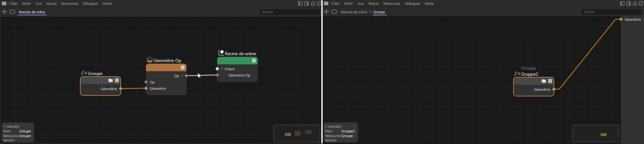This screenshot has width=644, height=144.
Task: Click the Géométrie output port on Gruppe2 node
Action: pos(554,89)
